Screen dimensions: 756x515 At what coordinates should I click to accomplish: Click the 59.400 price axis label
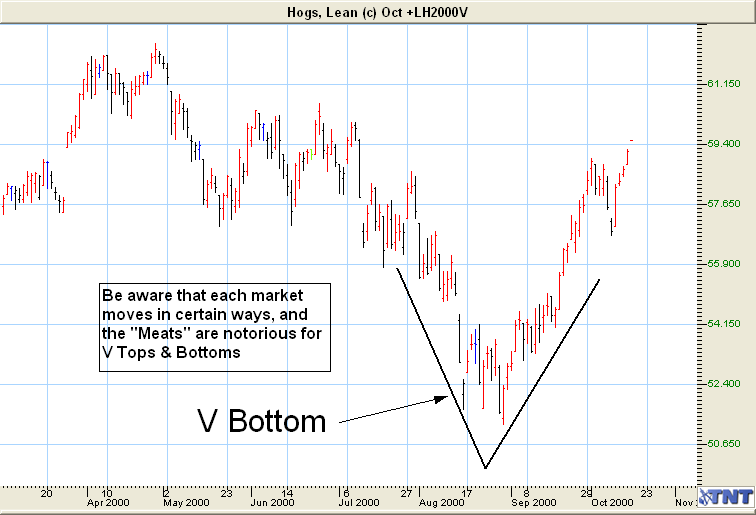tap(724, 144)
